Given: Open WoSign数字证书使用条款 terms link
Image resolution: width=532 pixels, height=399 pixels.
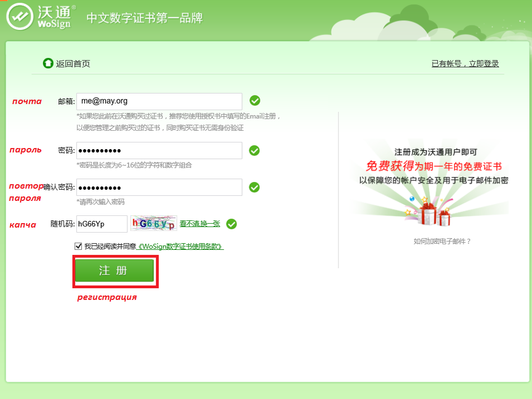Looking at the screenshot, I should [x=180, y=247].
